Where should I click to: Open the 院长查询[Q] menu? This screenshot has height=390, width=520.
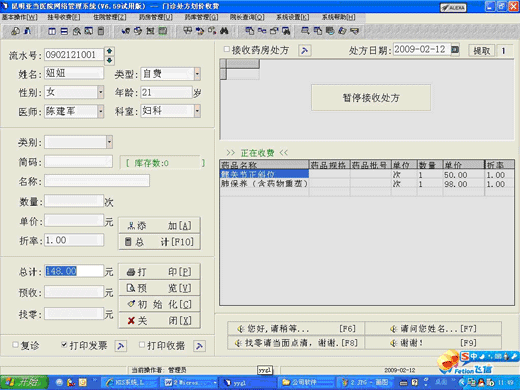pos(247,17)
